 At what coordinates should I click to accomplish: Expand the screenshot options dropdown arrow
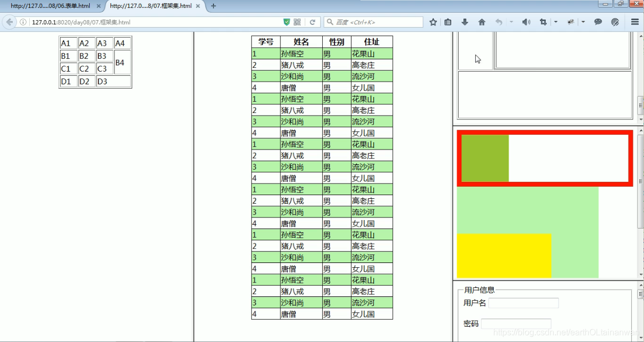555,22
